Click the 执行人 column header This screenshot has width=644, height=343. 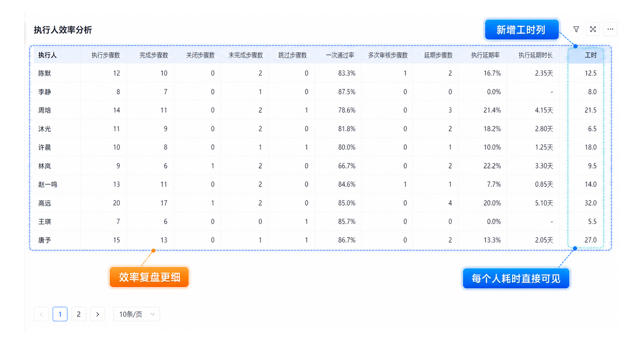47,55
